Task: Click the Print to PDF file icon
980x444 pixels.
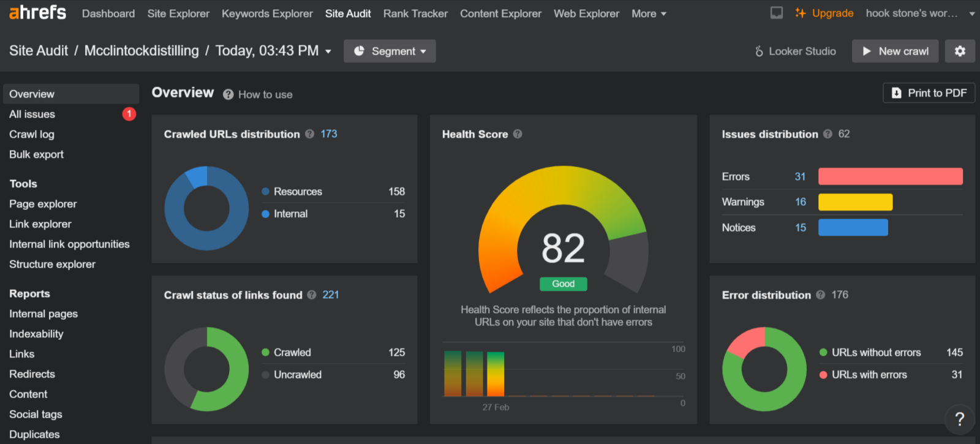Action: 897,93
